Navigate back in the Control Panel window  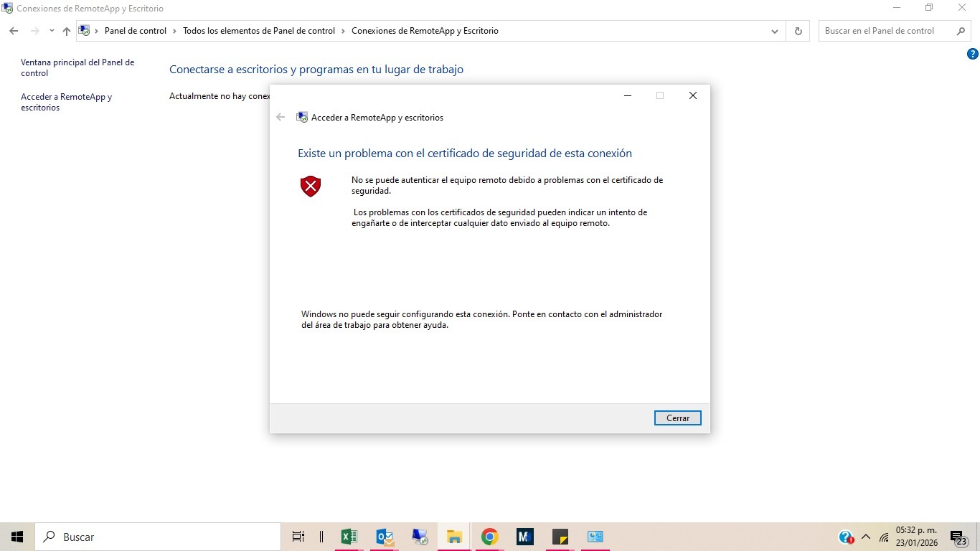tap(14, 31)
